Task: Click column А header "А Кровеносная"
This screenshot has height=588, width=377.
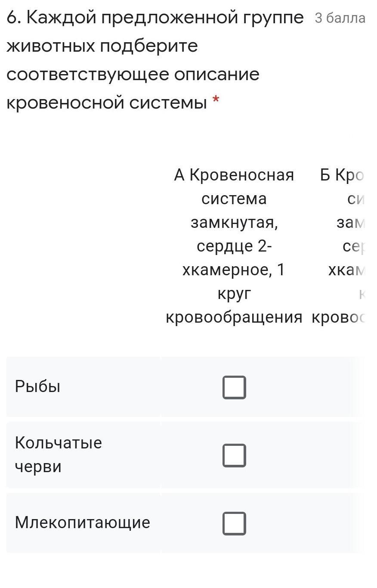Action: [234, 175]
